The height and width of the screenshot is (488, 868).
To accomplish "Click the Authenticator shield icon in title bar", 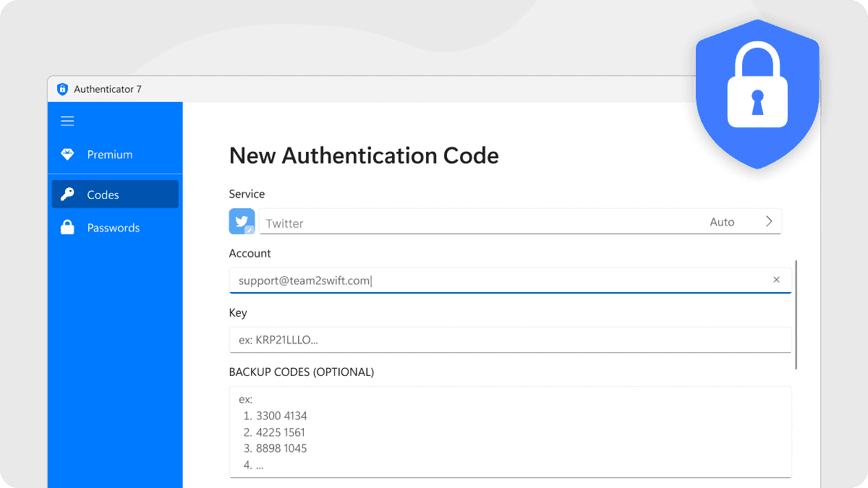I will [x=62, y=89].
